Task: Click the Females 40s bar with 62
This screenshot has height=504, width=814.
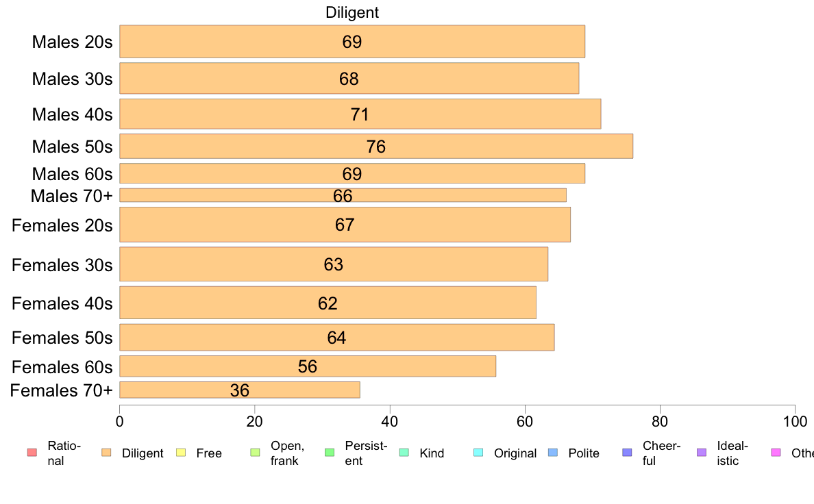Action: (x=328, y=303)
